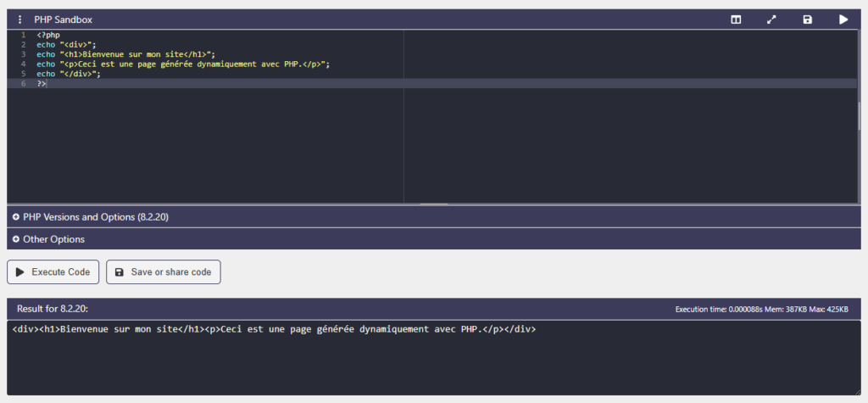Click the floppy disk save icon in header
This screenshot has height=403, width=868.
(x=807, y=20)
